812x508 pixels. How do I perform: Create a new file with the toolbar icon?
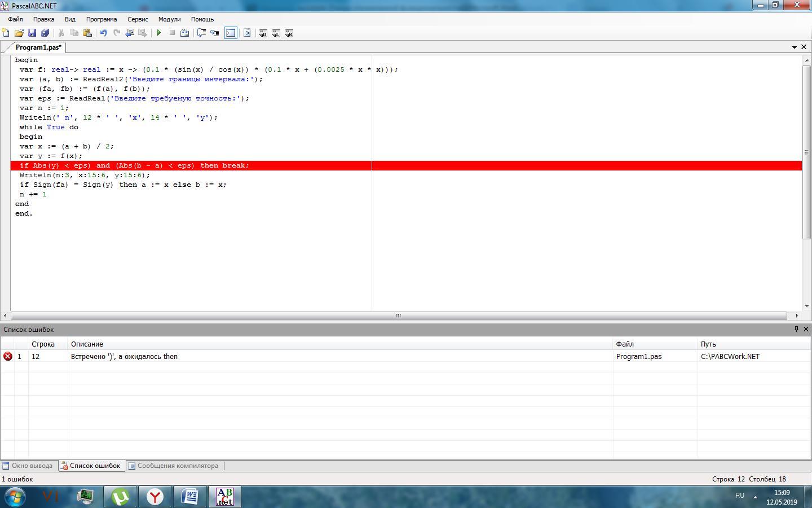point(6,33)
